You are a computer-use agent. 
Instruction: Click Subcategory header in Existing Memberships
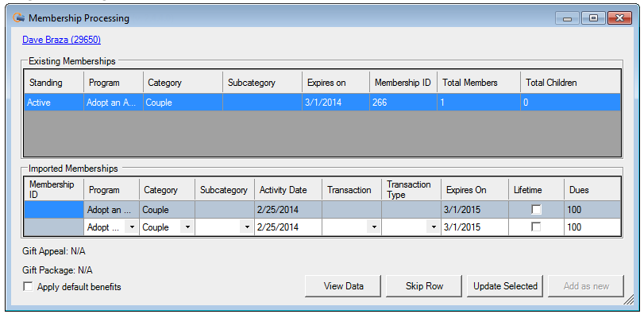click(263, 83)
